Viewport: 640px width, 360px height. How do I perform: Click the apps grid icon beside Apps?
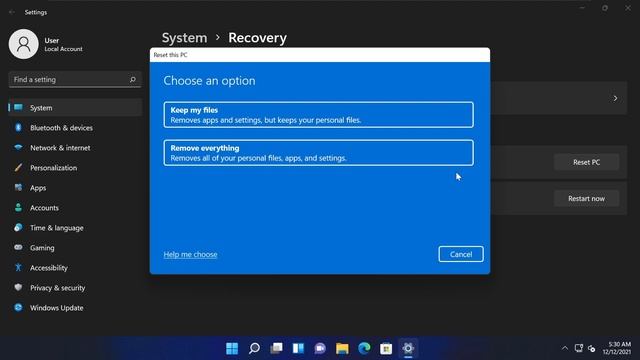click(18, 187)
